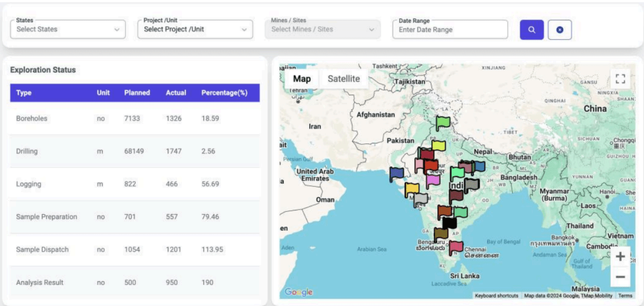This screenshot has height=306, width=644.
Task: Open the States dropdown
Action: pos(68,30)
